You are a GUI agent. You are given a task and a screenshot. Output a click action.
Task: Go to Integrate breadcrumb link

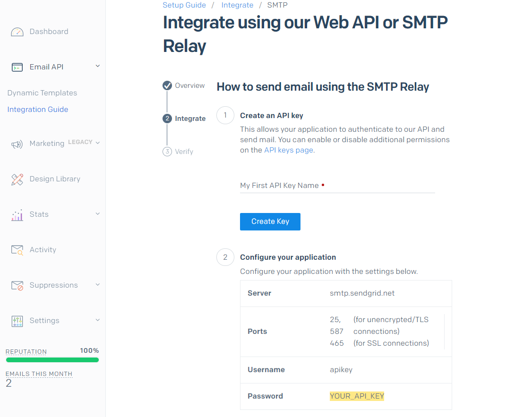[x=237, y=5]
